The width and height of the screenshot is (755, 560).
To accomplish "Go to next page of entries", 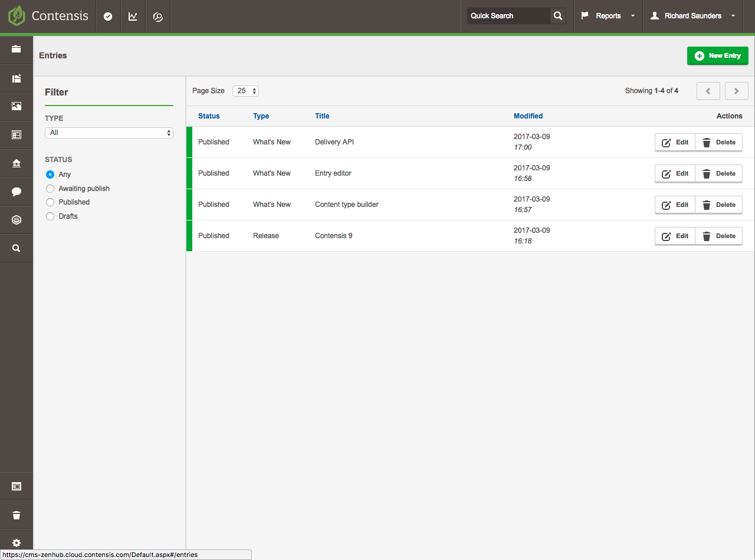I will point(737,91).
